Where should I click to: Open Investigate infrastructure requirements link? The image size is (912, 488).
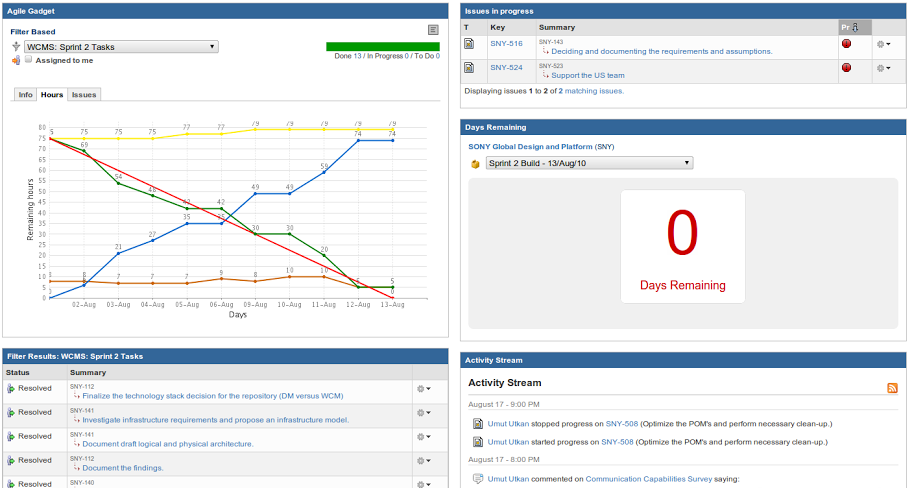point(216,419)
